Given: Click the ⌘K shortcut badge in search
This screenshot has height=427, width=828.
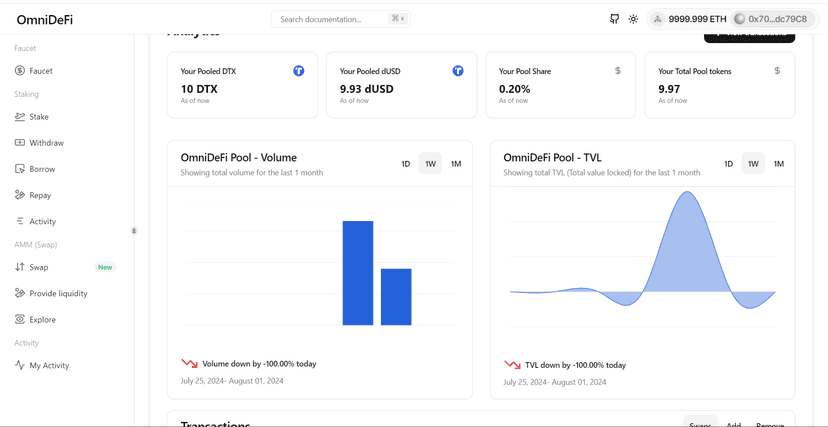Looking at the screenshot, I should click(x=398, y=19).
